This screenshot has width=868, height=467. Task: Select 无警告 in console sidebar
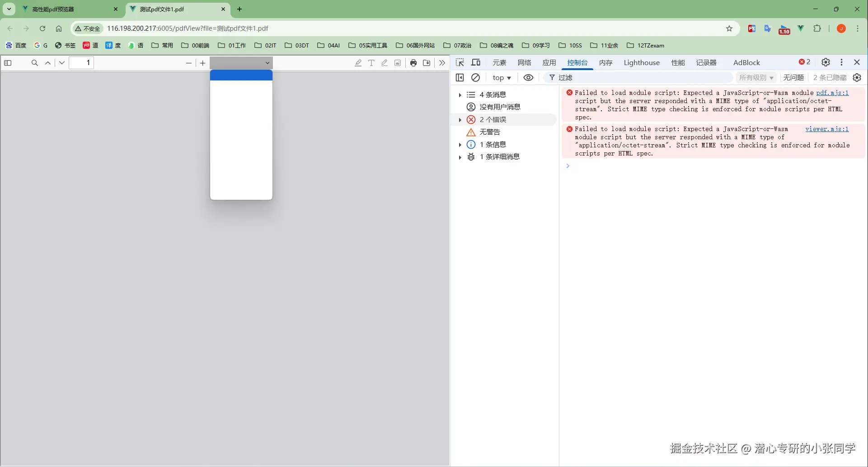click(x=490, y=132)
